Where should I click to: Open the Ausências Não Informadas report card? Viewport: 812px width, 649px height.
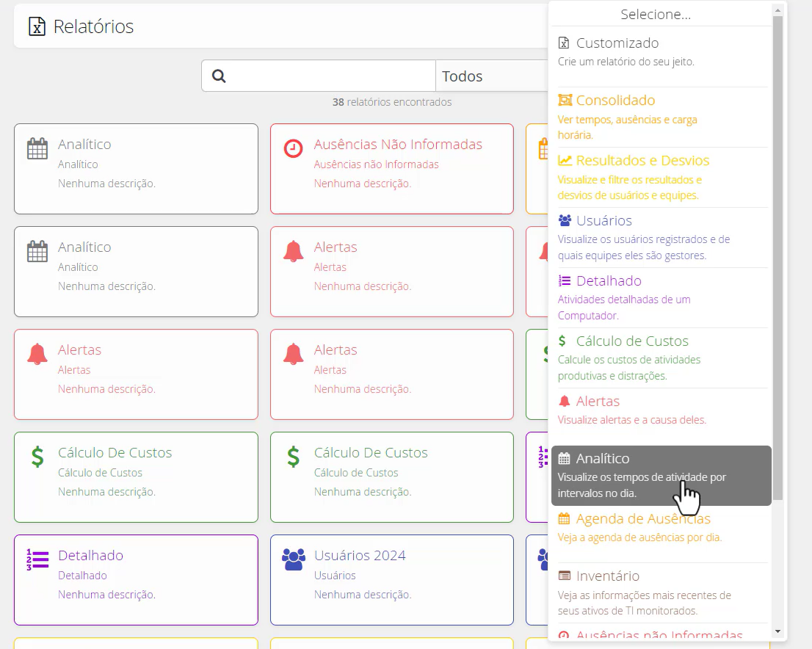coord(392,169)
